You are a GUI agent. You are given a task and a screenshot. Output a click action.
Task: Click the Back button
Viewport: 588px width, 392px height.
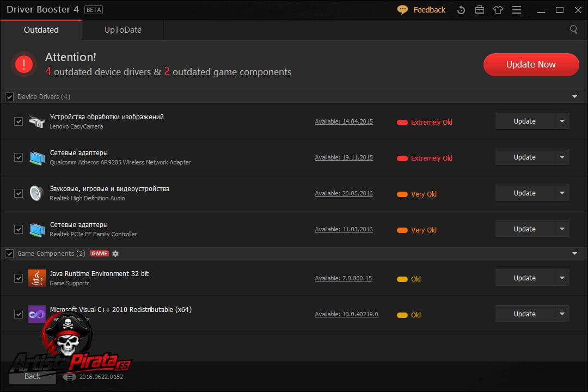coord(33,376)
